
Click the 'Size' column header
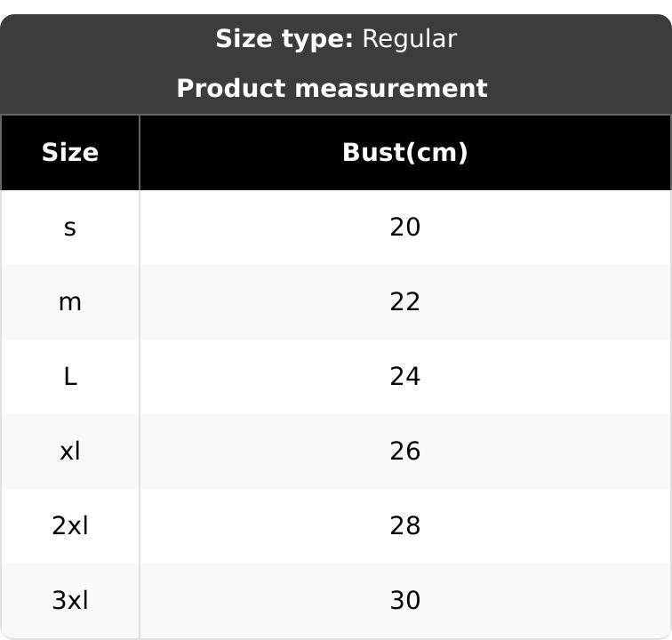click(70, 153)
